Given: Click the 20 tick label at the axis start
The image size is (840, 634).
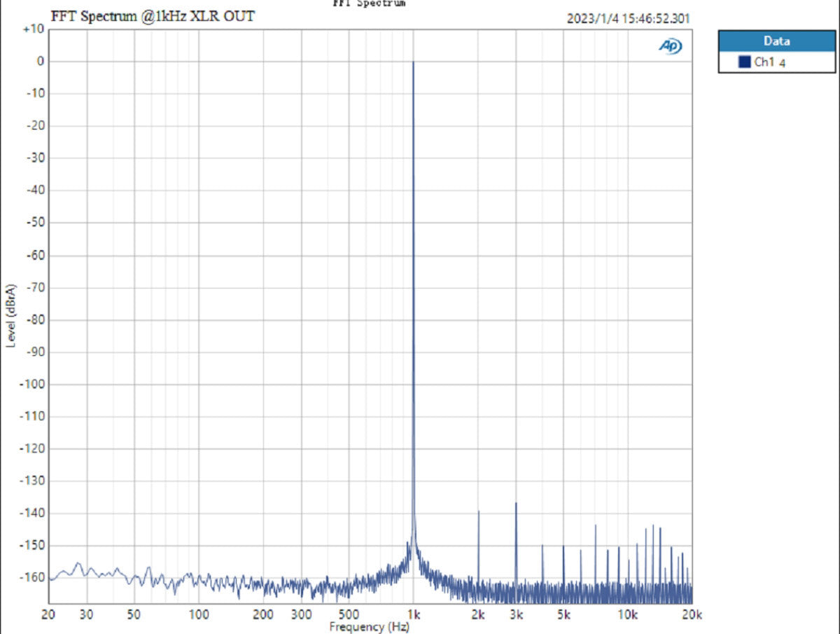Looking at the screenshot, I should 48,614.
